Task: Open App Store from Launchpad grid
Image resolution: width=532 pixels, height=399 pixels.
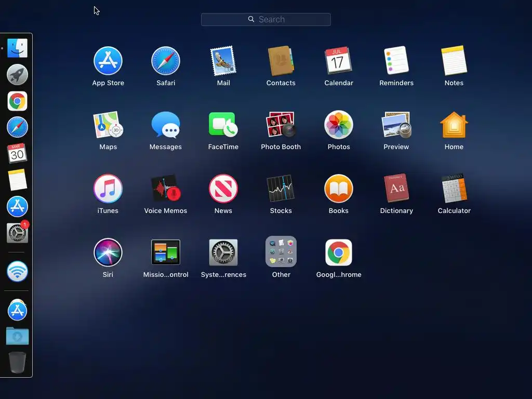Action: (x=108, y=61)
